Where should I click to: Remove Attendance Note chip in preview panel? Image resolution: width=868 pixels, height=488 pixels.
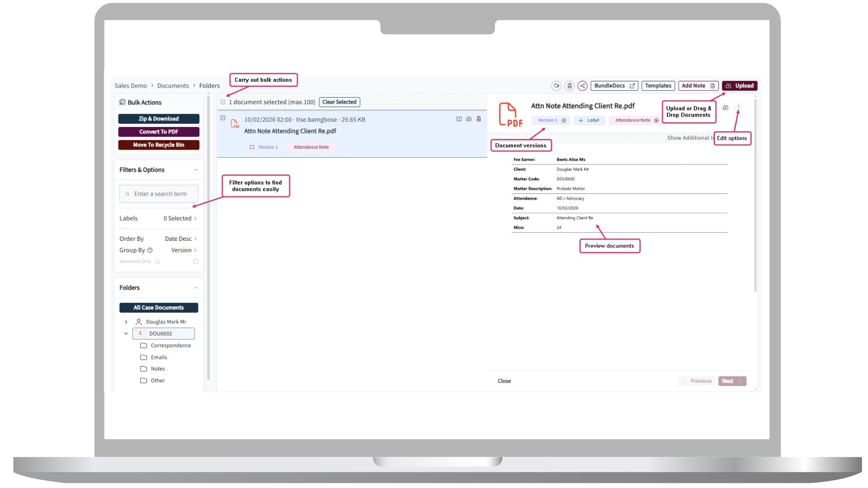(x=656, y=121)
